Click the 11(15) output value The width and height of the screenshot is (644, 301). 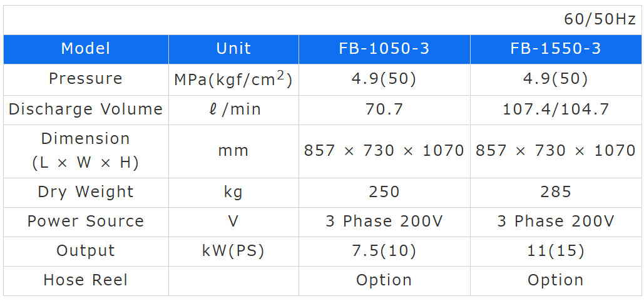[556, 251]
